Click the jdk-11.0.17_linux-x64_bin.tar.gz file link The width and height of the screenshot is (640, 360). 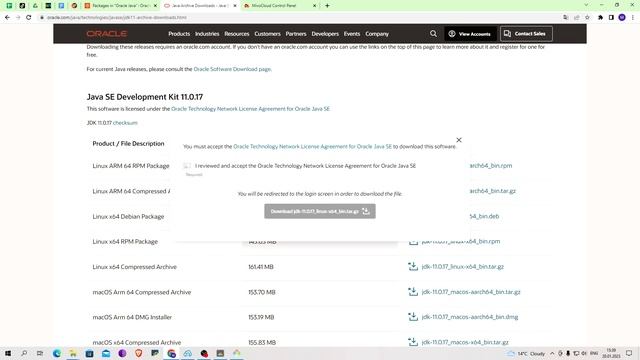462,267
